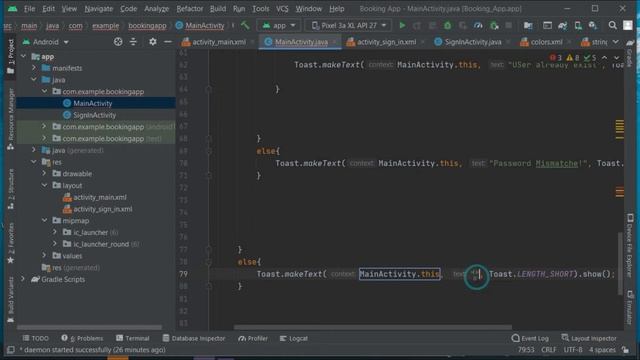Open the Problems tool window
This screenshot has height=360, width=640.
(82, 338)
